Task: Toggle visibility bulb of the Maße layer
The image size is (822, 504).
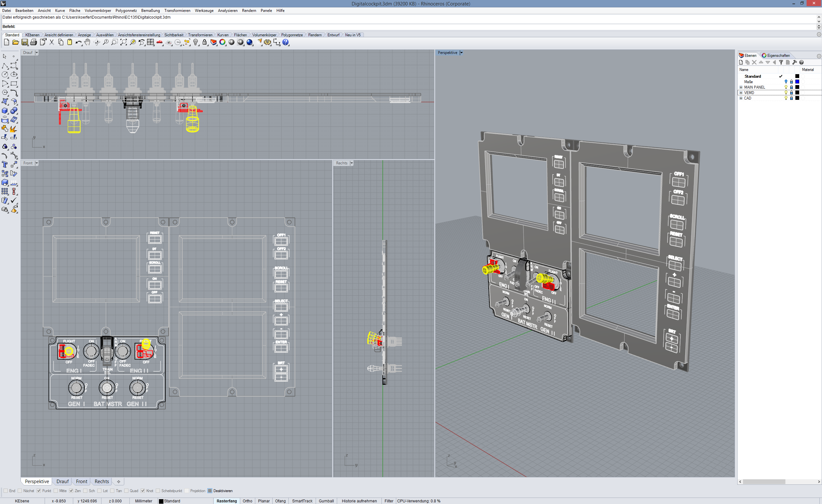Action: click(786, 82)
